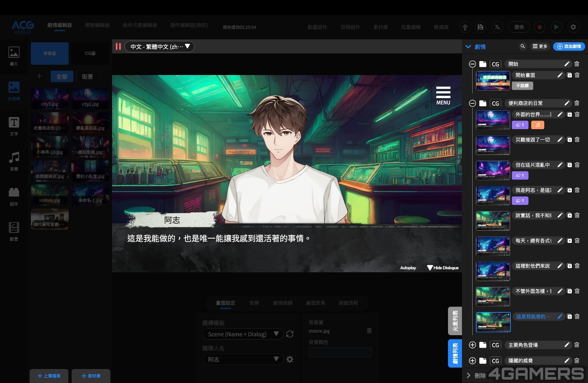Open the 圖片 images sidebar panel

tap(14, 56)
